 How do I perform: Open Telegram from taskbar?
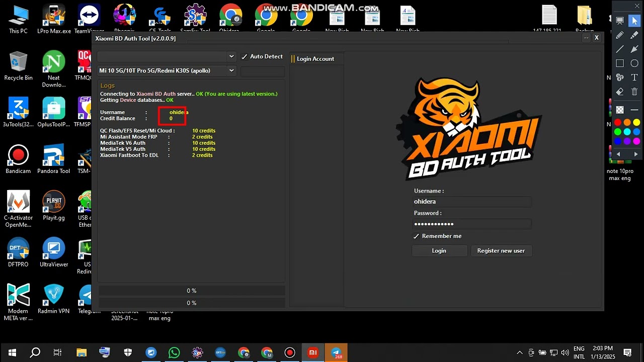[336, 352]
